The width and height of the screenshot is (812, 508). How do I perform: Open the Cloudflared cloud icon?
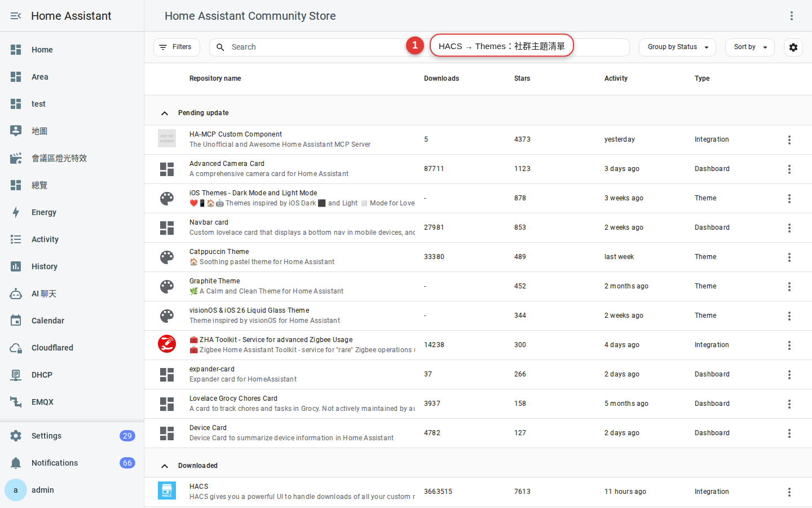click(16, 348)
